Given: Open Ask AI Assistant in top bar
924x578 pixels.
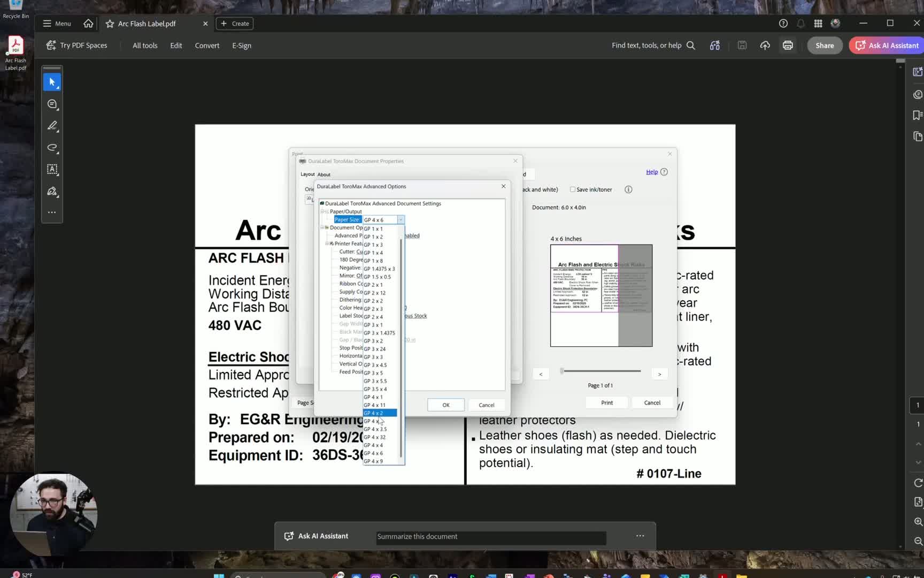Looking at the screenshot, I should tap(887, 45).
